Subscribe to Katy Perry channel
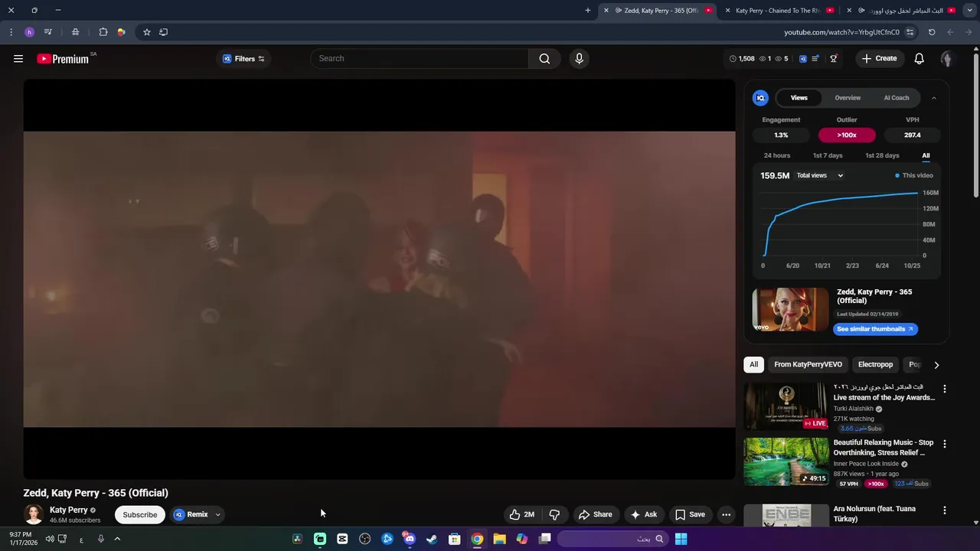The height and width of the screenshot is (551, 980). [x=140, y=515]
